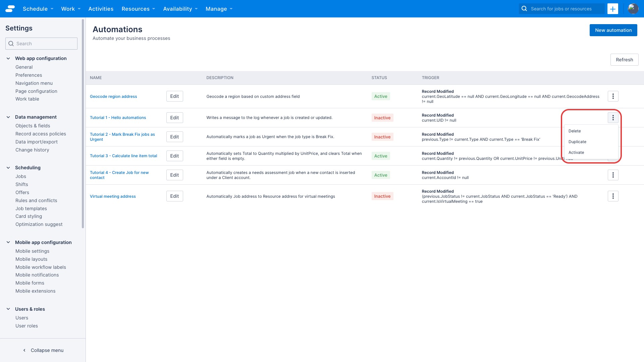Open kebab menu for Geocode region address
644x362 pixels.
click(613, 96)
